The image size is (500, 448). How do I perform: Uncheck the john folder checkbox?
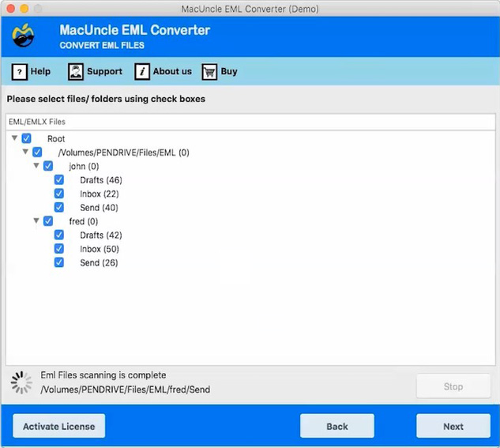tap(48, 166)
